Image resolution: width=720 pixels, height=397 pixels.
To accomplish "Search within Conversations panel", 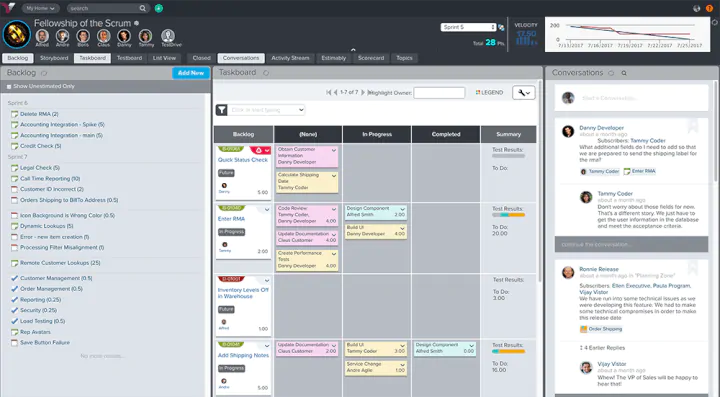I will (624, 73).
